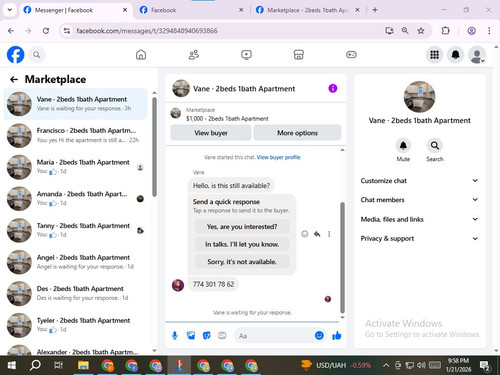Open the Tanny 2beds 1bath Apartment chat

coord(75,230)
